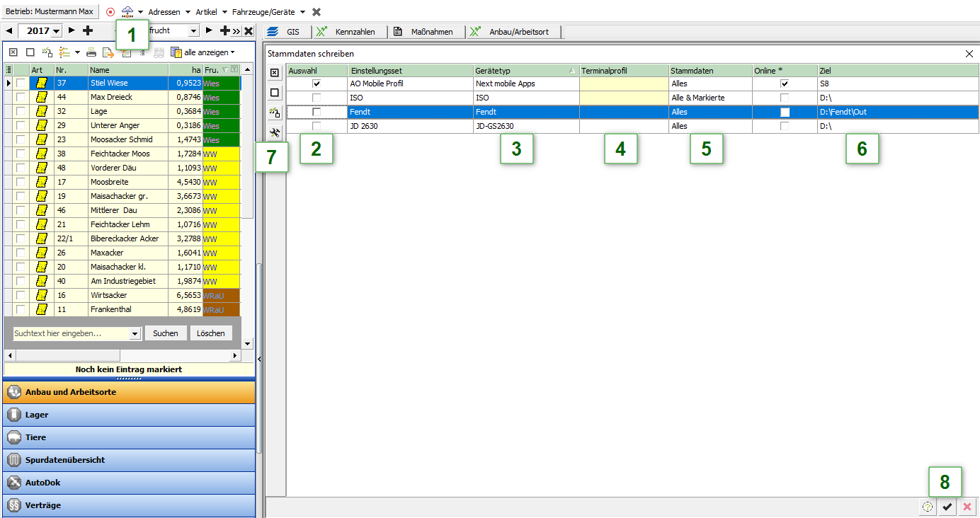980x518 pixels.
Task: Open the 2017 year dropdown
Action: (56, 31)
